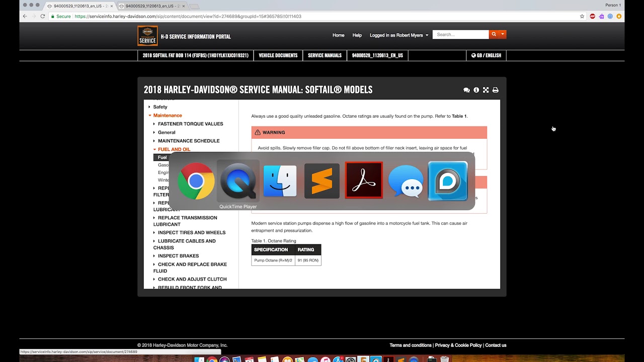Click the portal search input field

[x=460, y=35]
